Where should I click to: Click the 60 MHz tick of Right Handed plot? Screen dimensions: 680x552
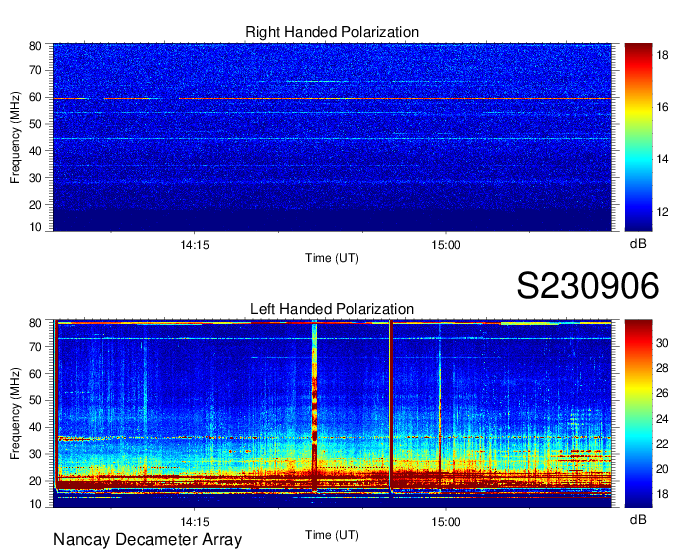click(x=35, y=97)
